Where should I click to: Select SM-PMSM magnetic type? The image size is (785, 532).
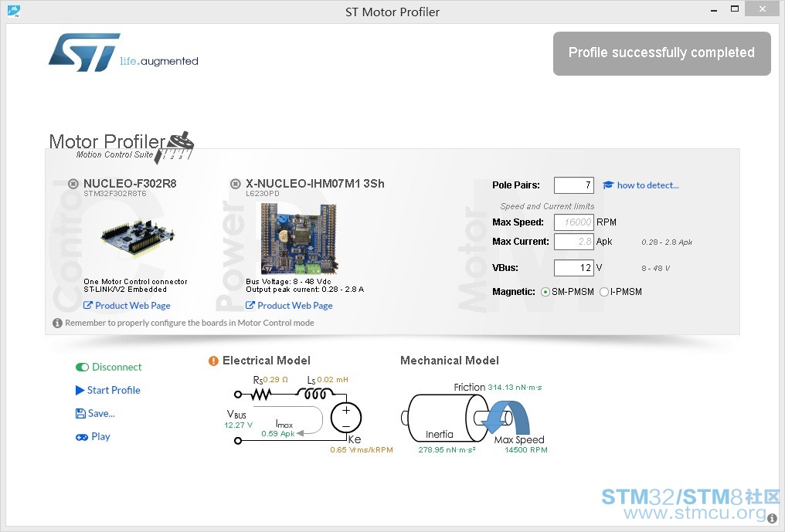pyautogui.click(x=545, y=292)
